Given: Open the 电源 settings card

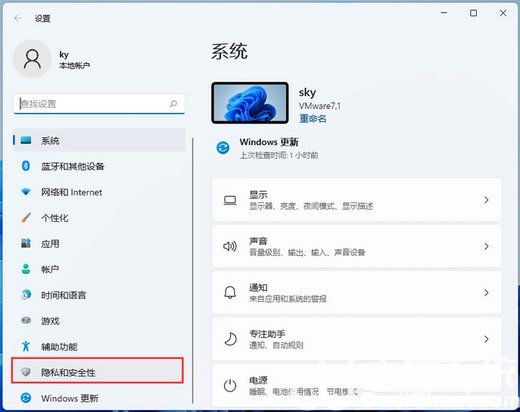Looking at the screenshot, I should [x=357, y=386].
